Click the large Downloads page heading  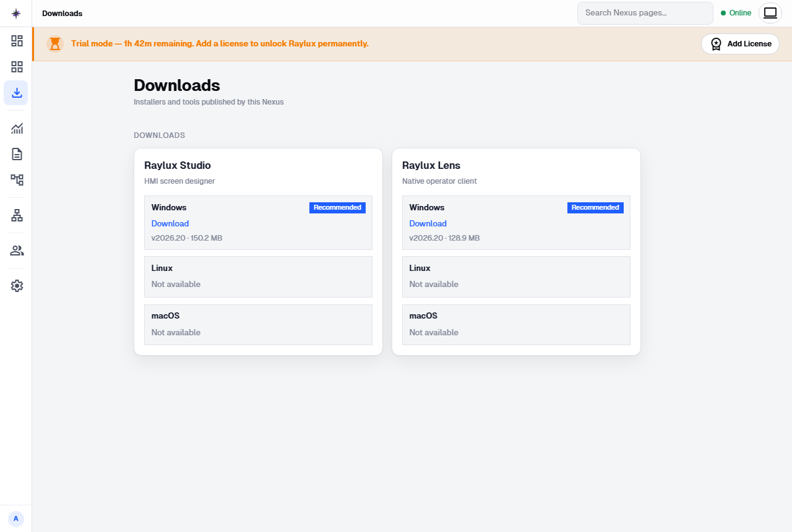[x=177, y=85]
